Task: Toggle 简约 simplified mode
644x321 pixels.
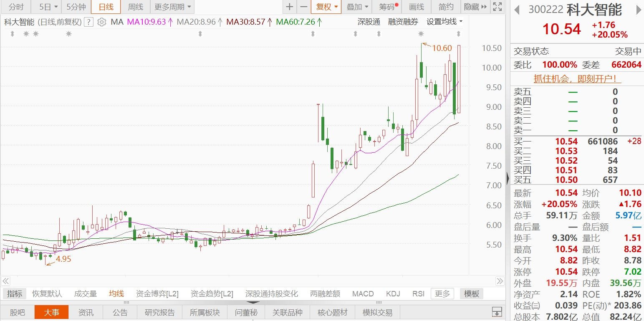Action: 446,7
